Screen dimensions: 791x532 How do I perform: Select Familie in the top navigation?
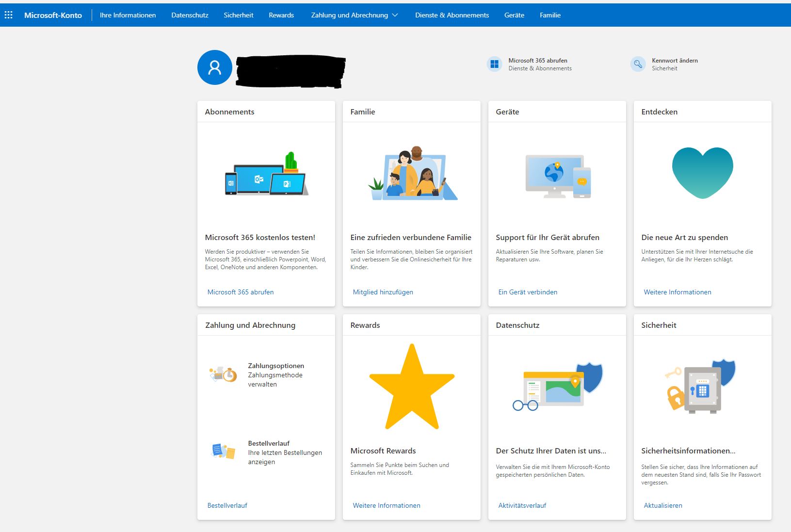coord(550,15)
